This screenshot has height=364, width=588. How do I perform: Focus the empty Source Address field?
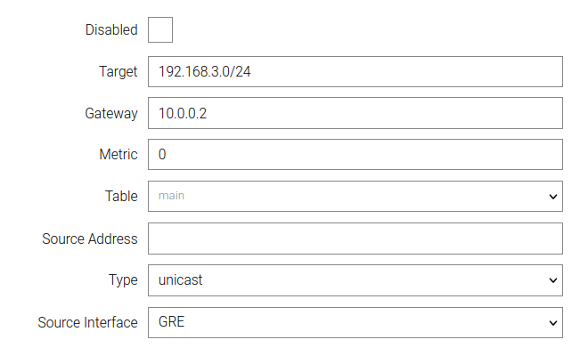pos(355,239)
